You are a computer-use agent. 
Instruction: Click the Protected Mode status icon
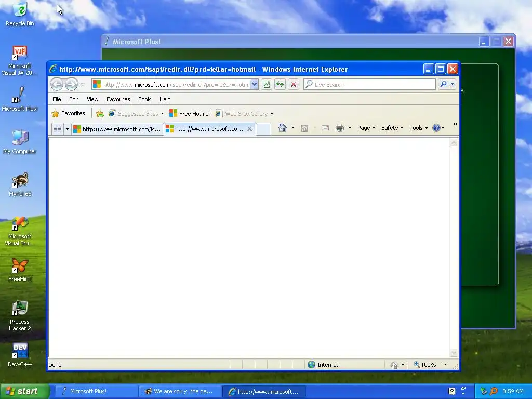(394, 365)
